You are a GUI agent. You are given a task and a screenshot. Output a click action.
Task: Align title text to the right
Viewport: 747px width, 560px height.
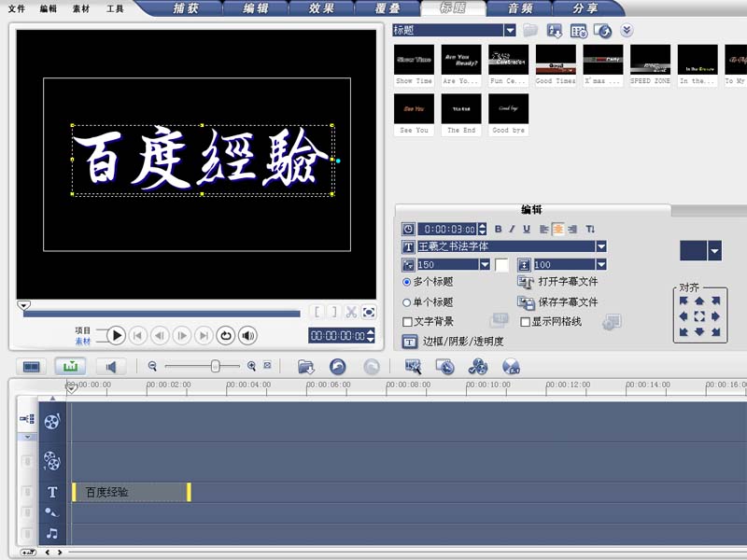pyautogui.click(x=572, y=229)
